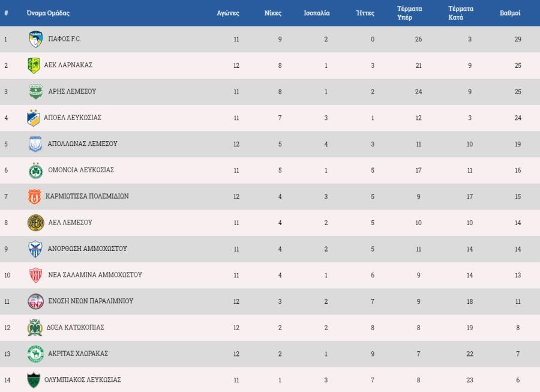The height and width of the screenshot is (392, 540).
Task: Click the ΕΝΩΣΗ ΝΕΩΝ ΠΑΡΑΛΙΜΝΙΟΥ club crest
Action: (35, 301)
